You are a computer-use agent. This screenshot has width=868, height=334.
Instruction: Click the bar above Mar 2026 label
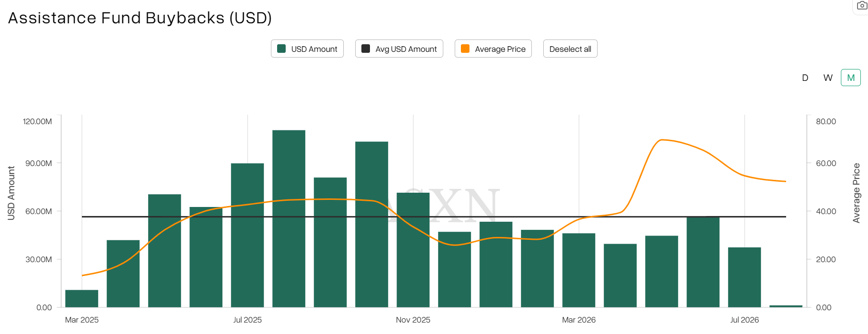pos(579,270)
